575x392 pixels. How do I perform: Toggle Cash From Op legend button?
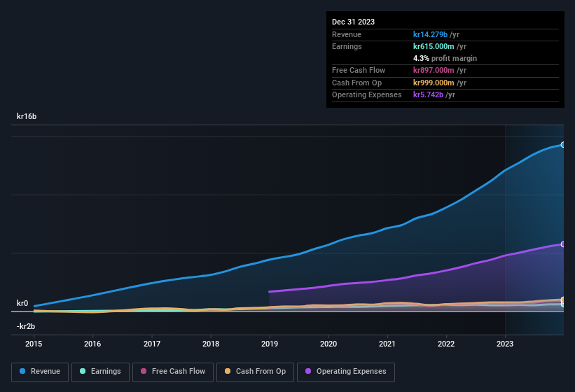(255, 372)
